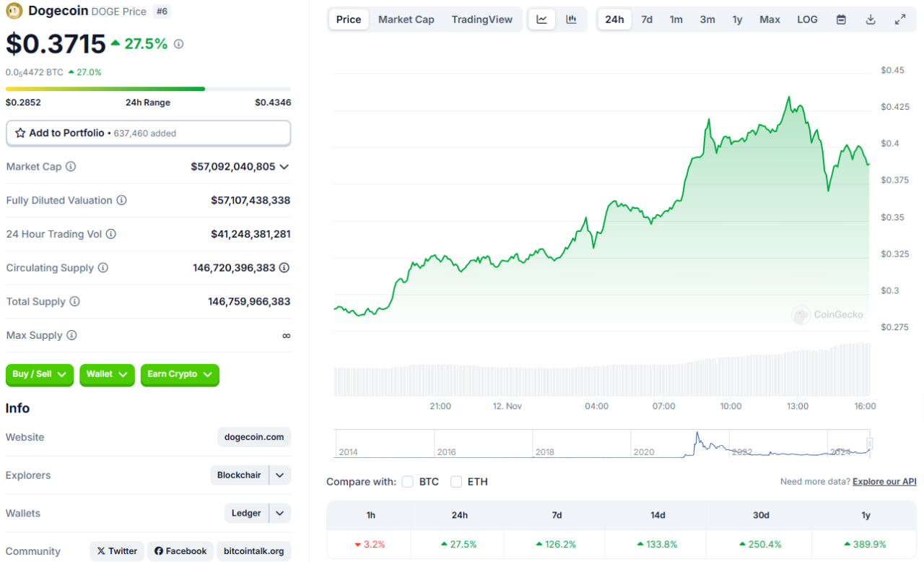This screenshot has height=562, width=924.
Task: Click the 14d change value 133.8%
Action: 657,544
